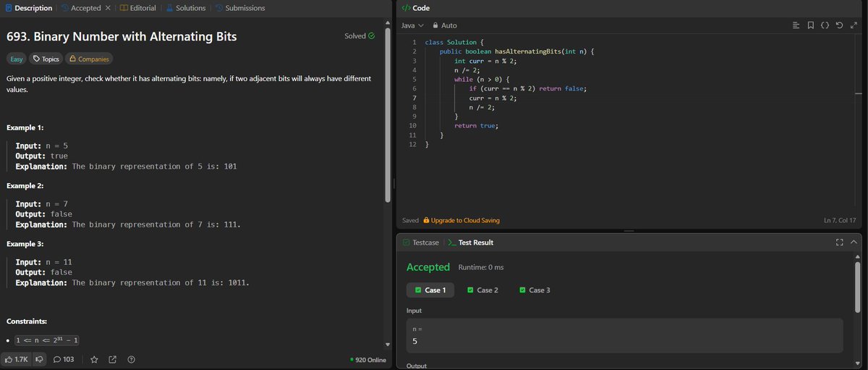Collapse the test result panel chevron
868x370 pixels.
coord(854,243)
